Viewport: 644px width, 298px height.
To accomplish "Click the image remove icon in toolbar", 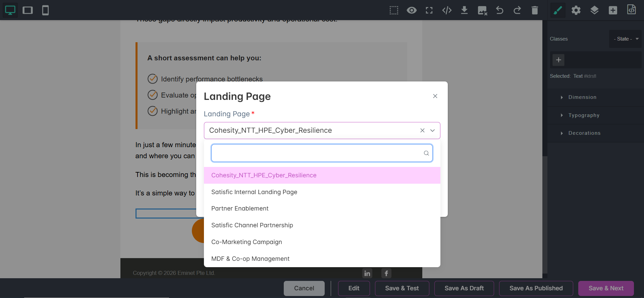I will pyautogui.click(x=482, y=10).
